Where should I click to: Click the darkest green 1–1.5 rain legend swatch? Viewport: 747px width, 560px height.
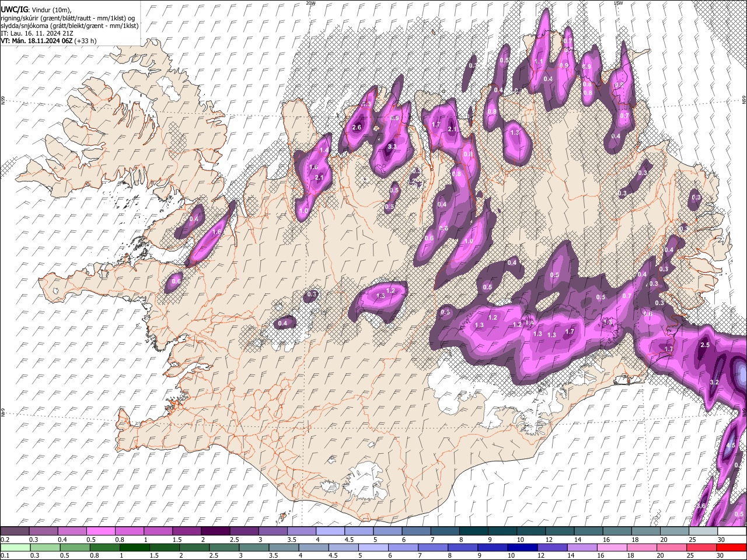click(x=134, y=547)
